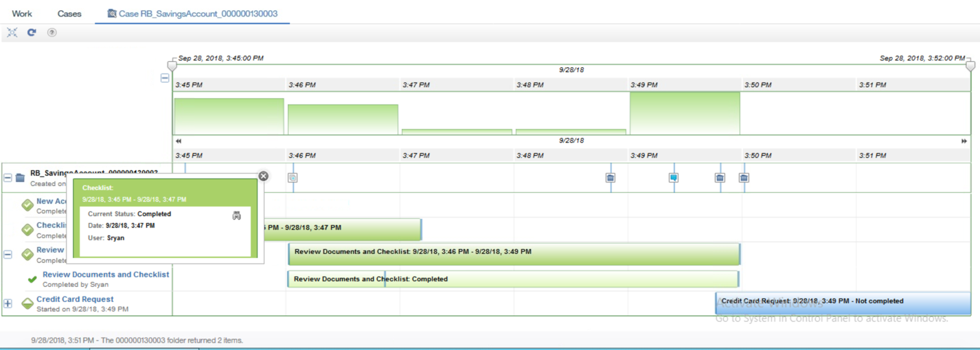This screenshot has width=980, height=350.
Task: Close the Checklist details popup
Action: [x=263, y=176]
